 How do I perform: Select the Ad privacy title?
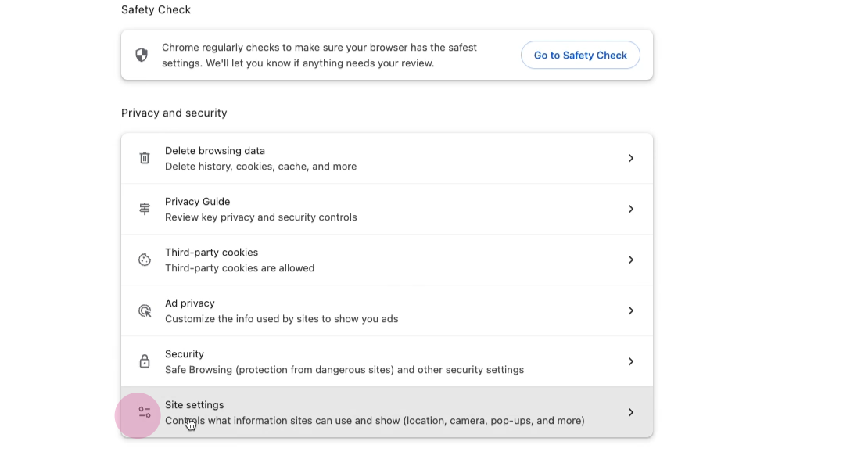point(190,303)
